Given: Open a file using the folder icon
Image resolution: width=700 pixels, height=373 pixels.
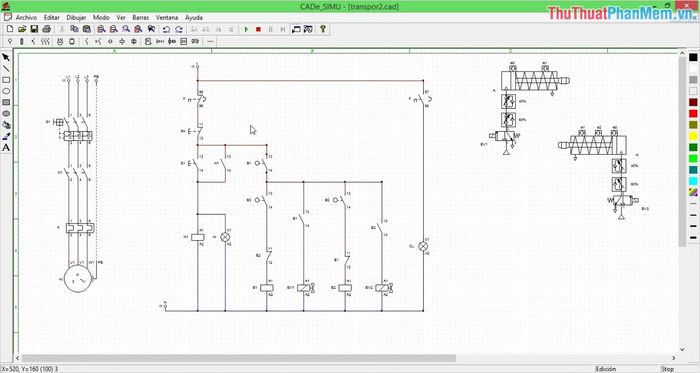Looking at the screenshot, I should pyautogui.click(x=22, y=29).
